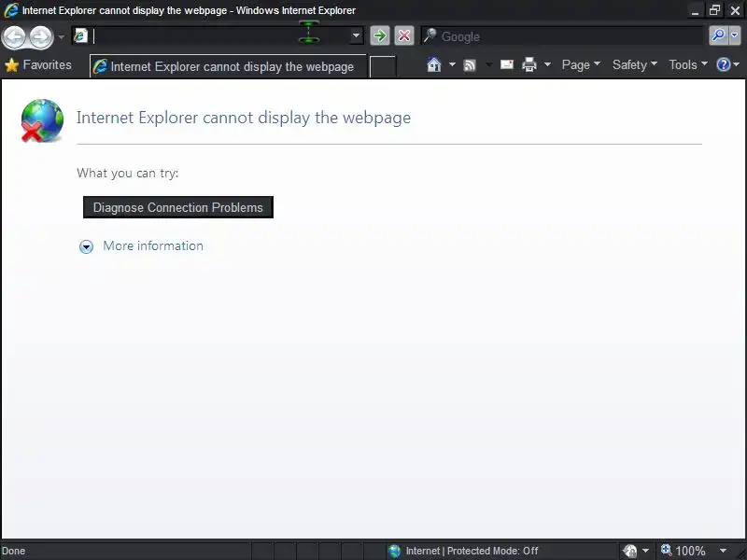Expand the address bar history dropdown

coord(356,35)
